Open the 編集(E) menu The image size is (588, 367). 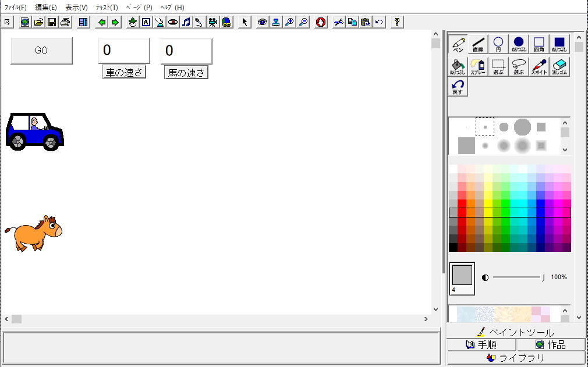click(x=46, y=8)
